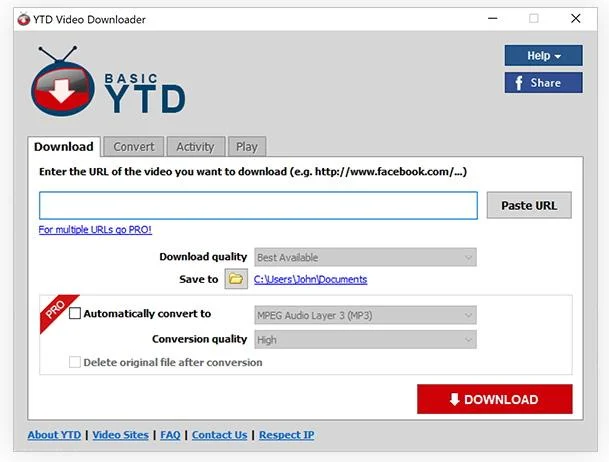The width and height of the screenshot is (609, 462).
Task: Visit the Video Sites link
Action: [x=120, y=435]
